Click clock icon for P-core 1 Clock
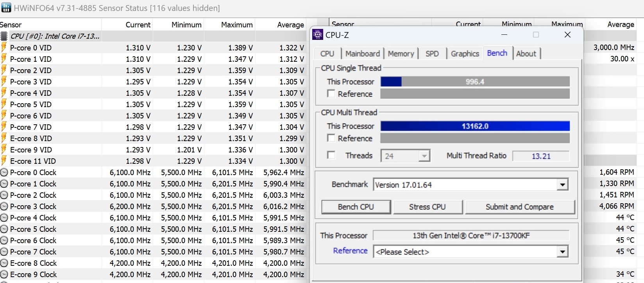The height and width of the screenshot is (283, 644). pyautogui.click(x=4, y=184)
